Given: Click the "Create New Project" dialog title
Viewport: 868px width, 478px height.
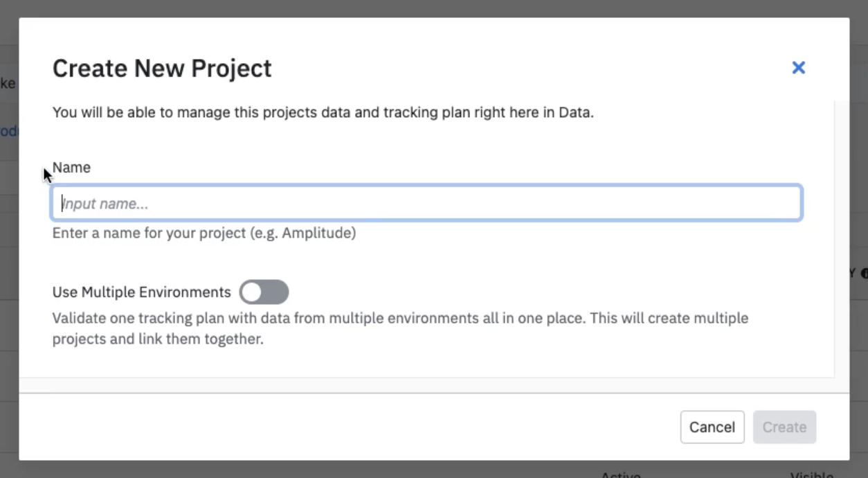Looking at the screenshot, I should tap(162, 69).
